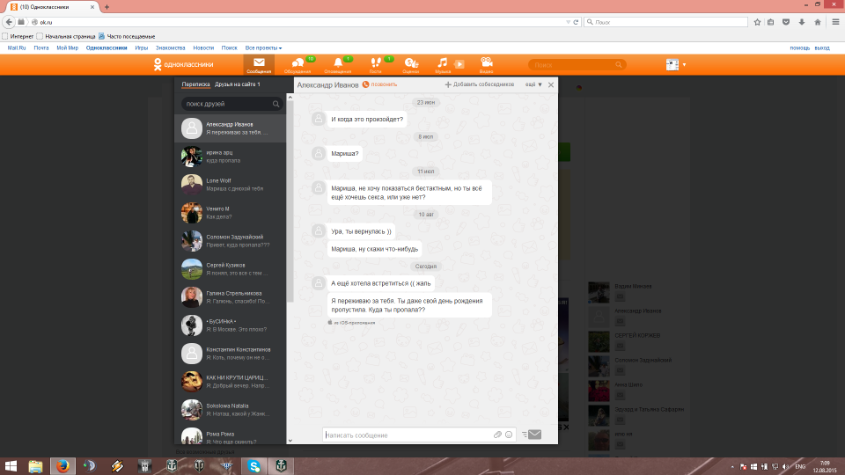Open conversation with Александр Иванов
The image size is (845, 475).
click(230, 128)
